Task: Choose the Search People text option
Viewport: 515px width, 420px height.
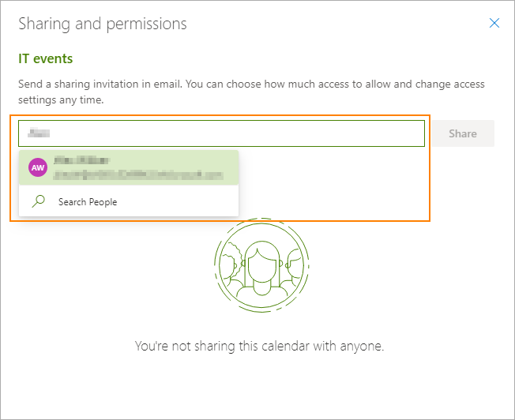Action: click(x=87, y=202)
